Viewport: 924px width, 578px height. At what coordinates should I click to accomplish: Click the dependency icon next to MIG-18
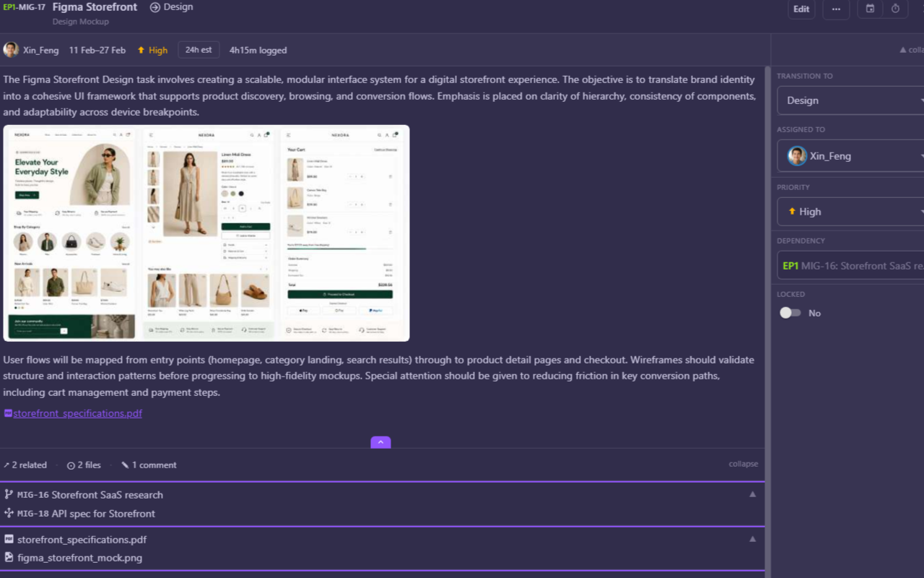pos(9,513)
